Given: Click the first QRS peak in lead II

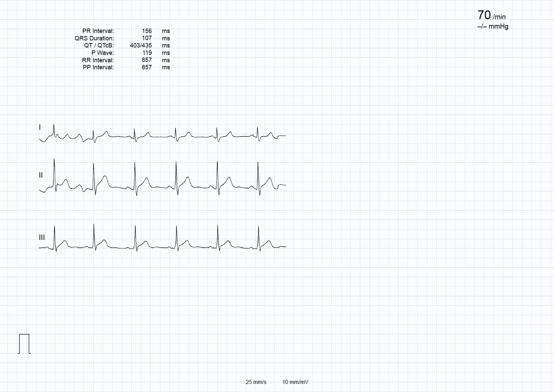Looking at the screenshot, I should tap(54, 159).
